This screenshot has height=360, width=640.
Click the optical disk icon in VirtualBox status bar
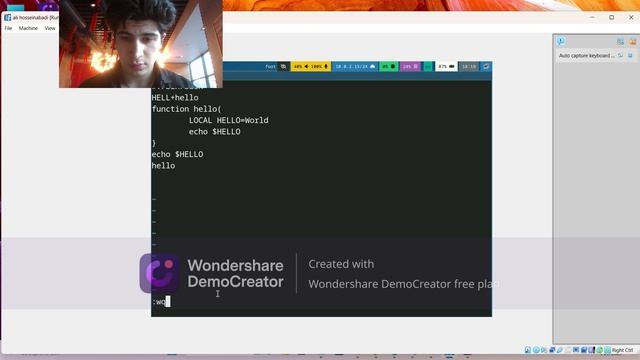pyautogui.click(x=536, y=350)
